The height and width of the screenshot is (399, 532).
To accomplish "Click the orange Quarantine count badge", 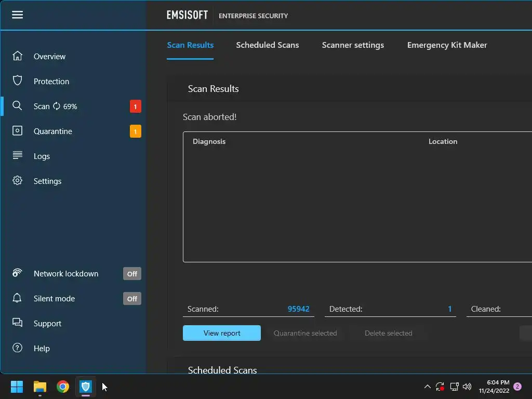I will point(136,131).
